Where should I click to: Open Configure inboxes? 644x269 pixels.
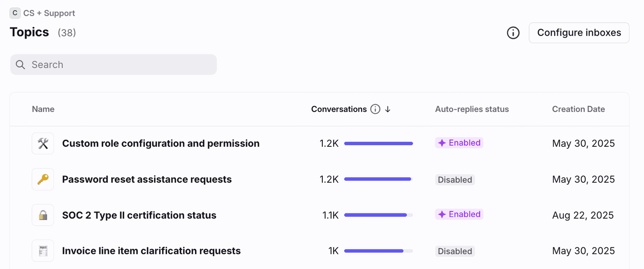pos(579,33)
